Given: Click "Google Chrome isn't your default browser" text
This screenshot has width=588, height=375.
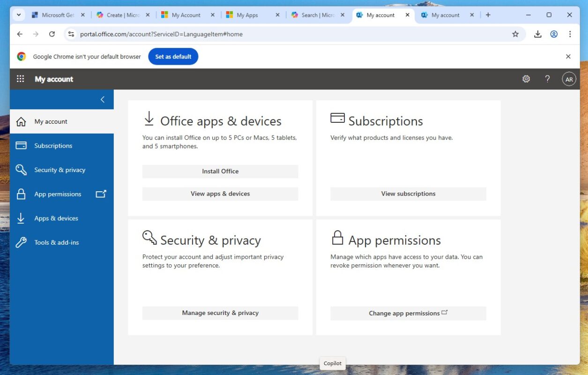Looking at the screenshot, I should pyautogui.click(x=87, y=57).
